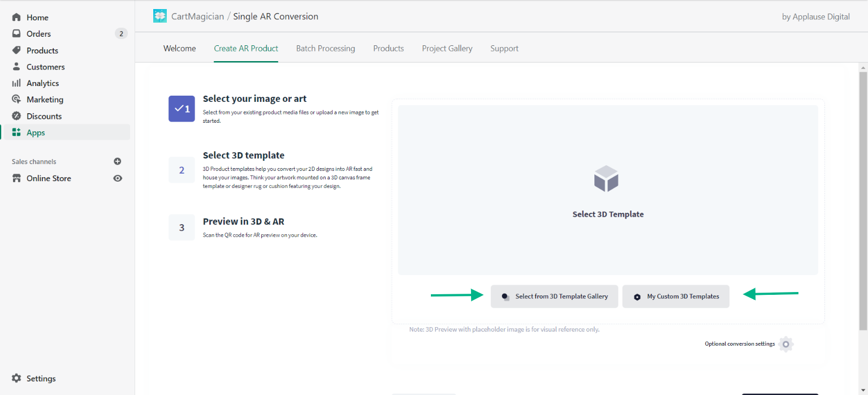This screenshot has height=395, width=868.
Task: Click the Customers icon in the sidebar
Action: tap(16, 66)
